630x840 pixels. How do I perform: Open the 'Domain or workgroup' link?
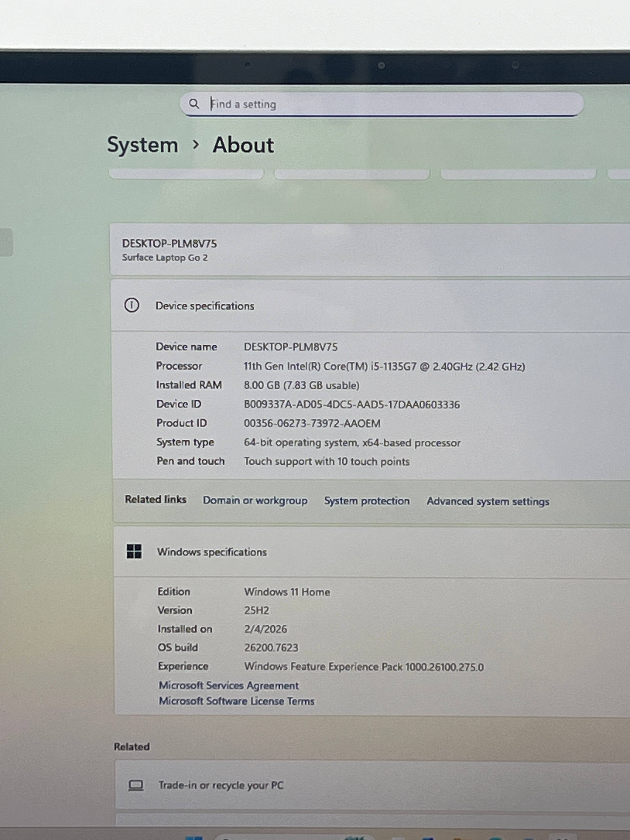click(x=255, y=500)
